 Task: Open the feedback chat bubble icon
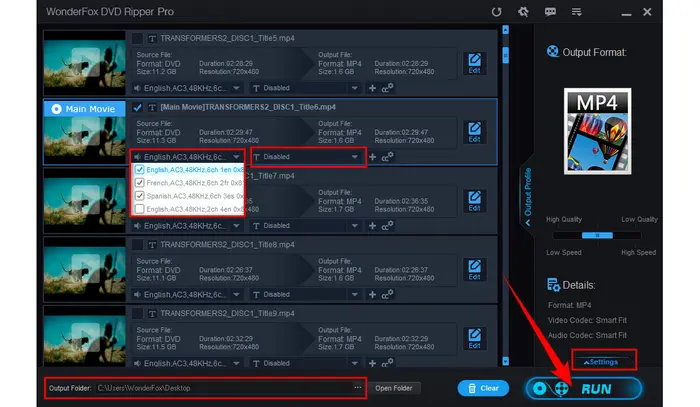click(550, 12)
